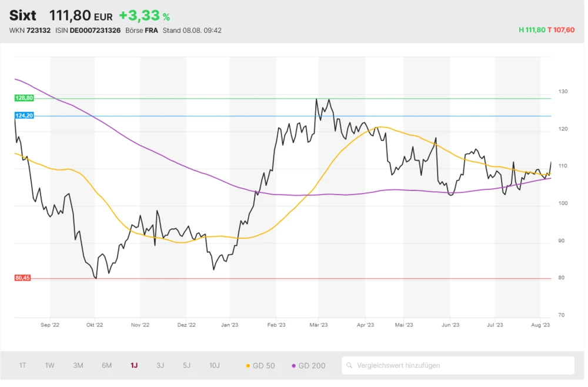Toggle the GD 50 moving average
588x387 pixels.
click(x=260, y=366)
